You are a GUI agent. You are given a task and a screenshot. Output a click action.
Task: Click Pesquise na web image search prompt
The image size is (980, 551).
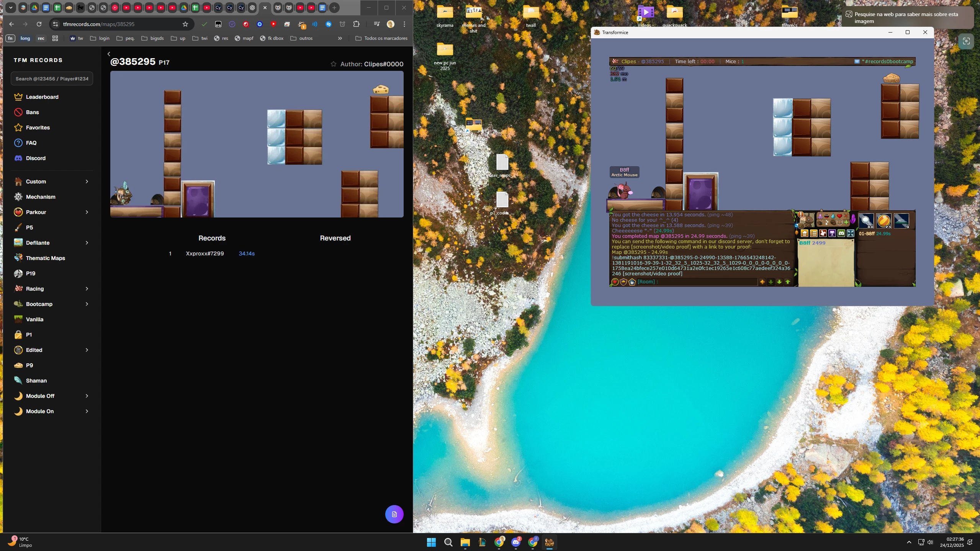[x=908, y=18]
